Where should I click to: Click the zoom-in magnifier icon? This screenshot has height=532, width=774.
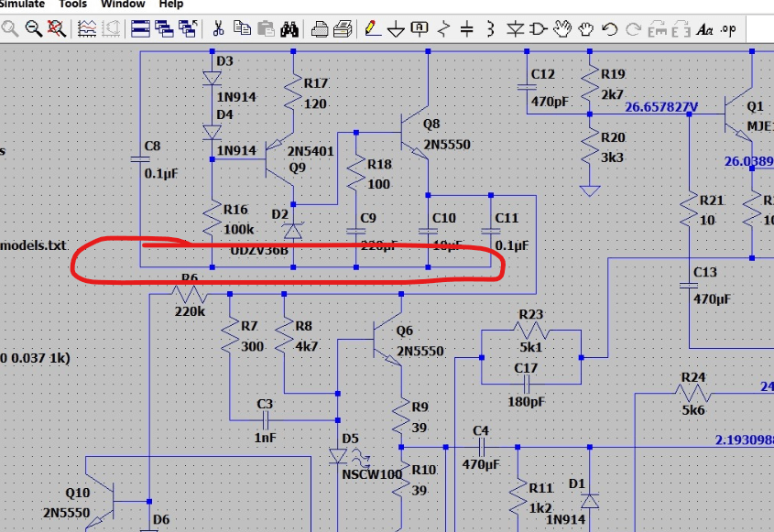coord(9,29)
